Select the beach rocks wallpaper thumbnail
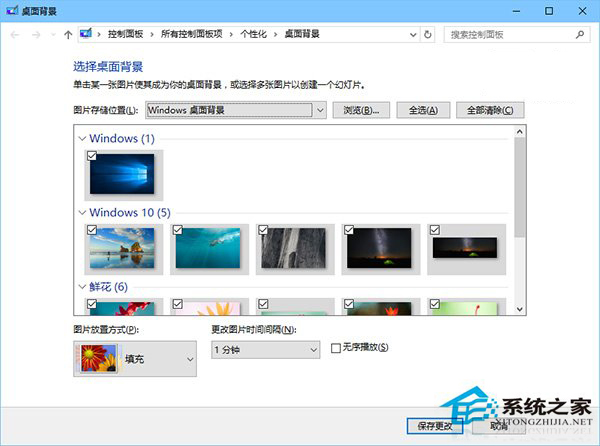Screen dimensions: 600x446 122,248
